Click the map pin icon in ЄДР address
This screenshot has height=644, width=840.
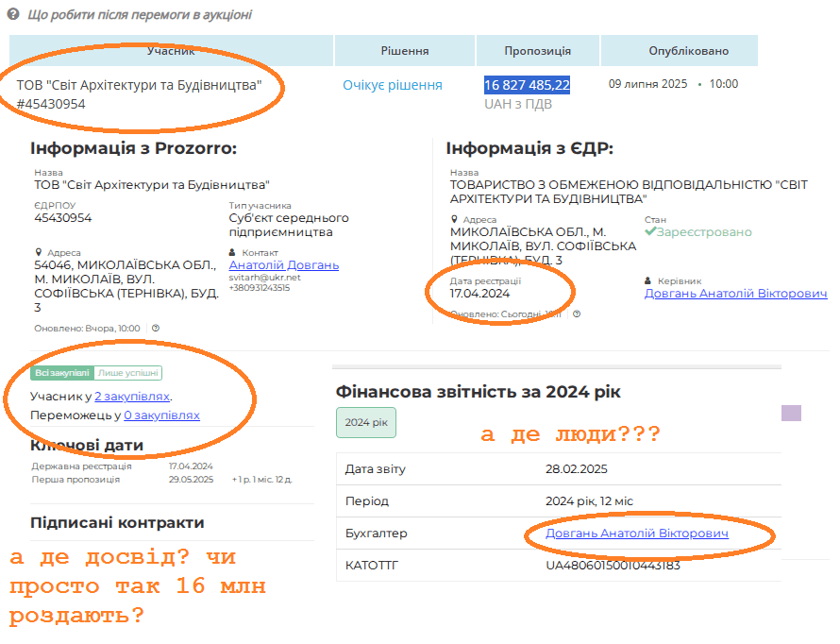[x=454, y=219]
